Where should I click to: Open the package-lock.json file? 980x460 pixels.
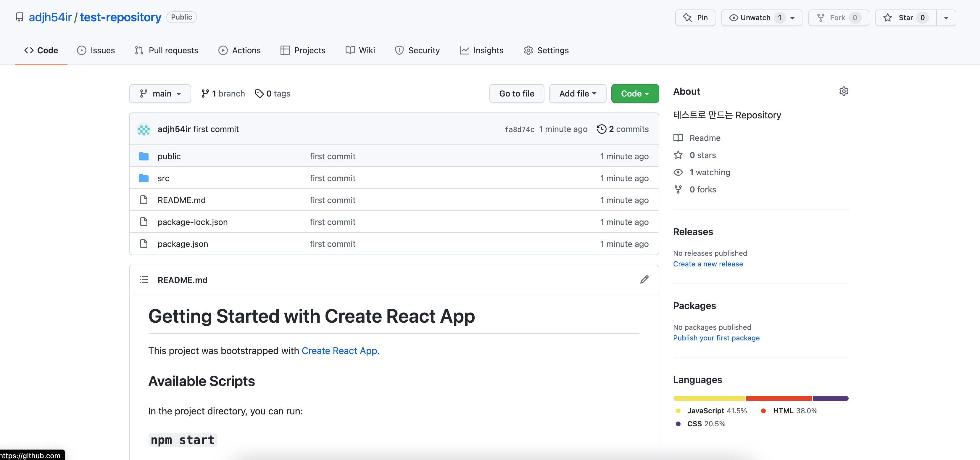click(x=193, y=222)
